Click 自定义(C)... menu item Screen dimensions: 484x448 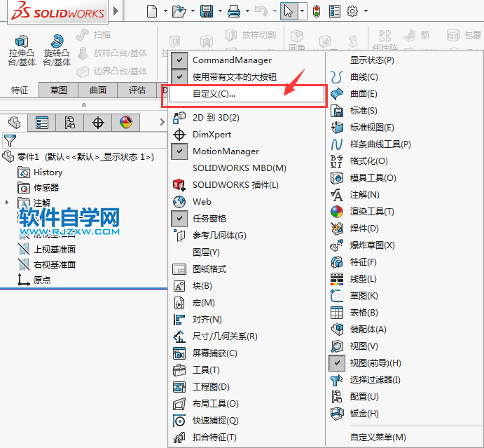click(247, 94)
